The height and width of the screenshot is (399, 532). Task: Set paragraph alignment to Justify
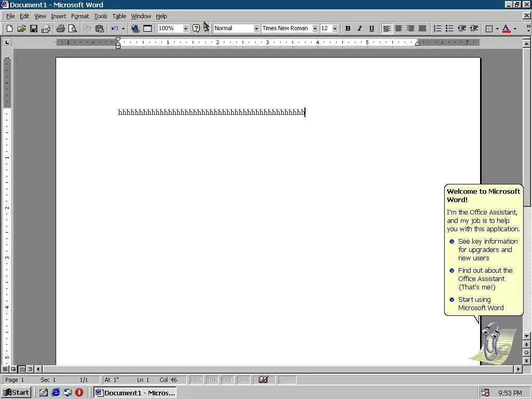422,29
